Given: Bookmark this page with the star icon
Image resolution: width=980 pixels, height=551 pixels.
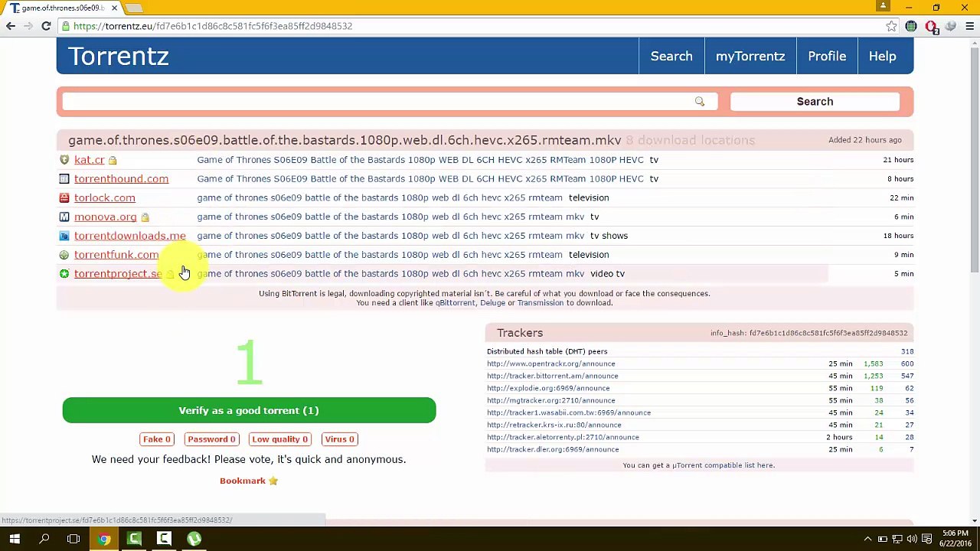Looking at the screenshot, I should (x=891, y=26).
